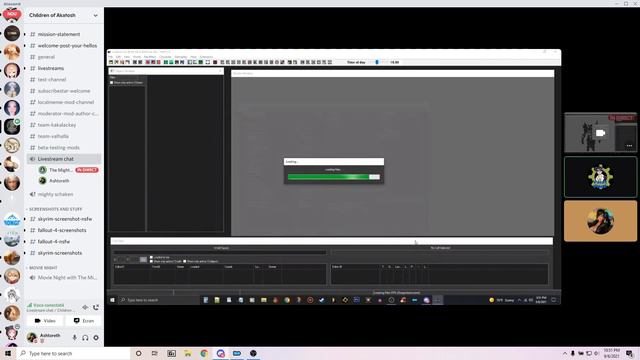Image resolution: width=640 pixels, height=360 pixels.
Task: Click the Type here to search box
Action: tap(73, 353)
